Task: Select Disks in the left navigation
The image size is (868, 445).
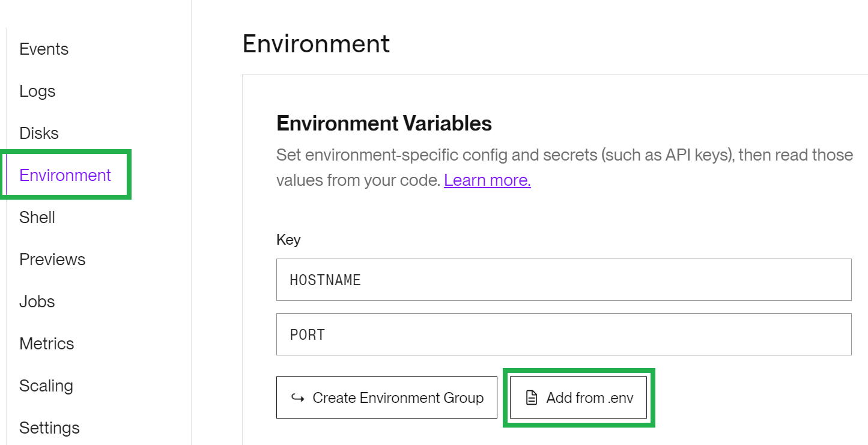Action: pyautogui.click(x=39, y=133)
